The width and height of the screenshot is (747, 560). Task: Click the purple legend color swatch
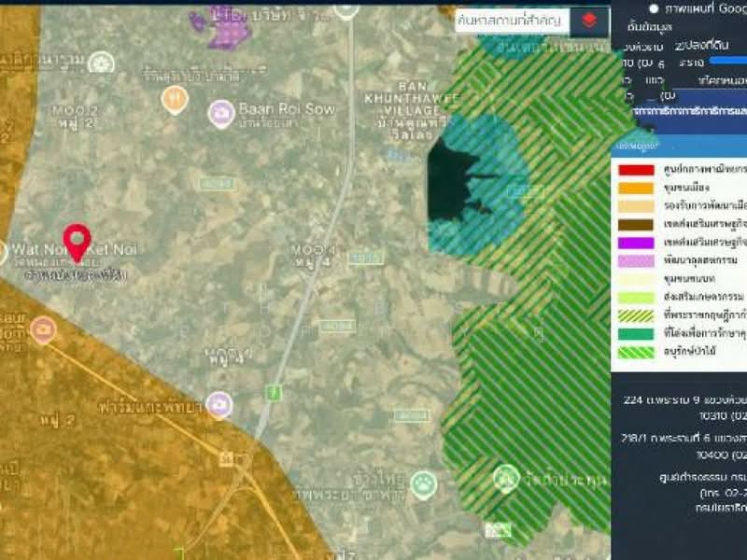(634, 244)
